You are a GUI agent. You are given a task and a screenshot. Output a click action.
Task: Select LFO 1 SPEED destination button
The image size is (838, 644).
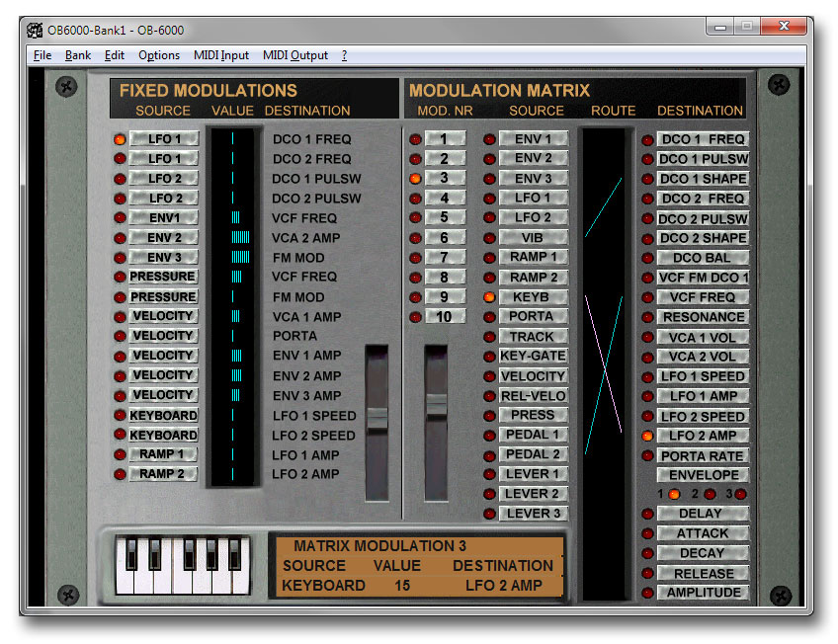click(703, 376)
